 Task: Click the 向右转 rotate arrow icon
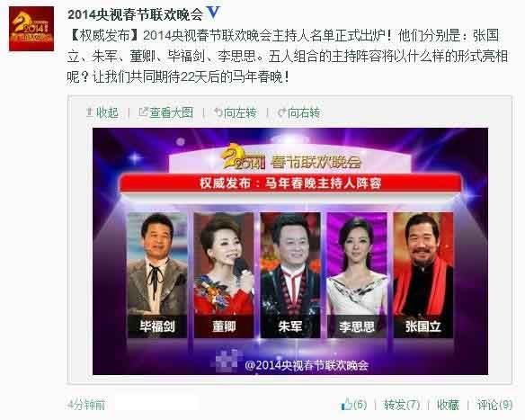pos(282,112)
